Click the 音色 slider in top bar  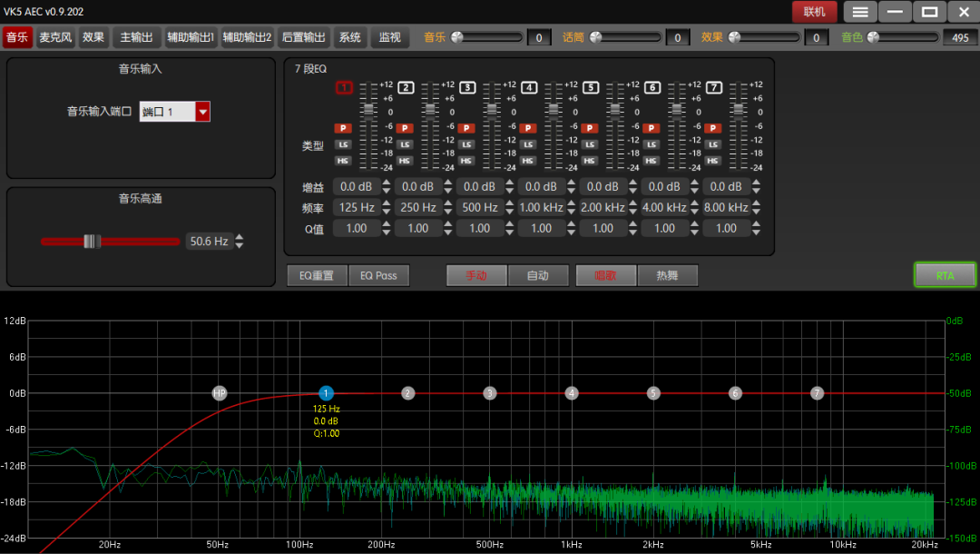click(x=903, y=37)
